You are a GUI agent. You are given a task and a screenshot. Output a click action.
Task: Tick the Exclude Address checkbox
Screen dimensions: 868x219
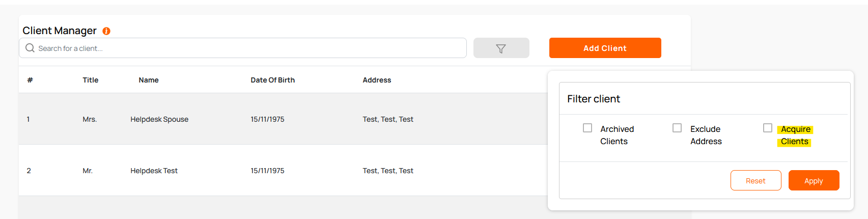[677, 128]
